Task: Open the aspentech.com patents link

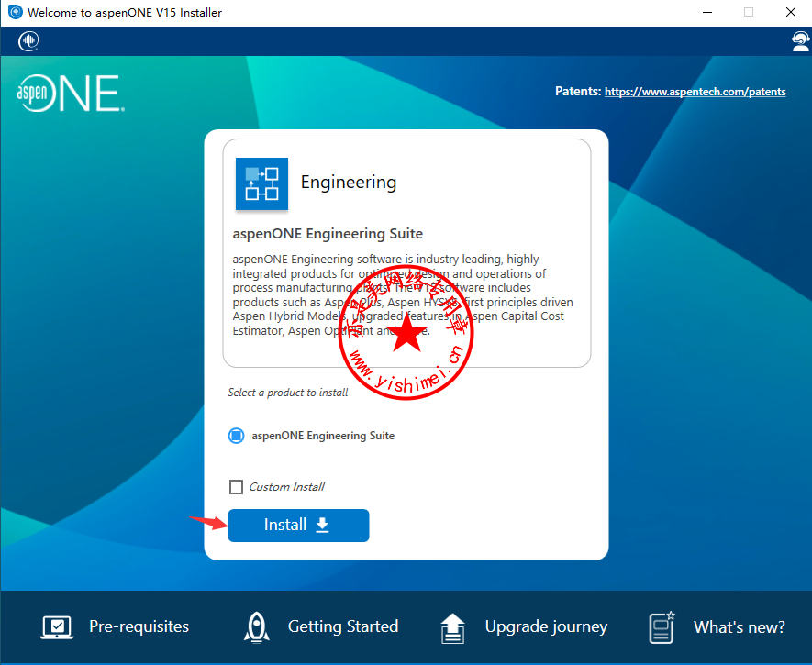Action: pyautogui.click(x=695, y=92)
